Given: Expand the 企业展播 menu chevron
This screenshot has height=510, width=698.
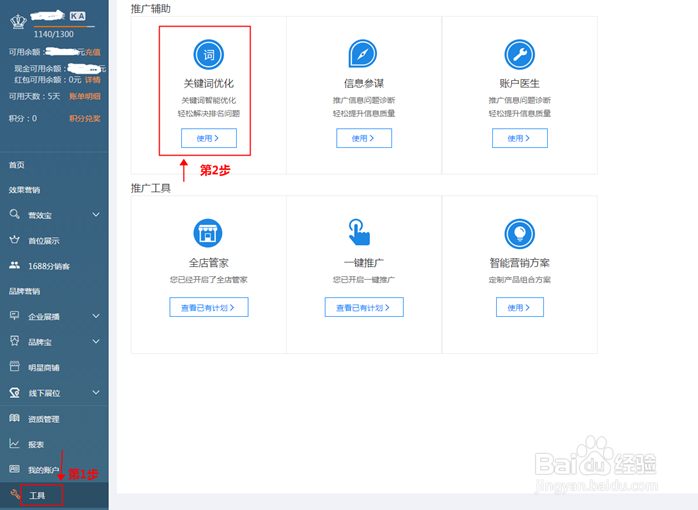Looking at the screenshot, I should [x=96, y=316].
